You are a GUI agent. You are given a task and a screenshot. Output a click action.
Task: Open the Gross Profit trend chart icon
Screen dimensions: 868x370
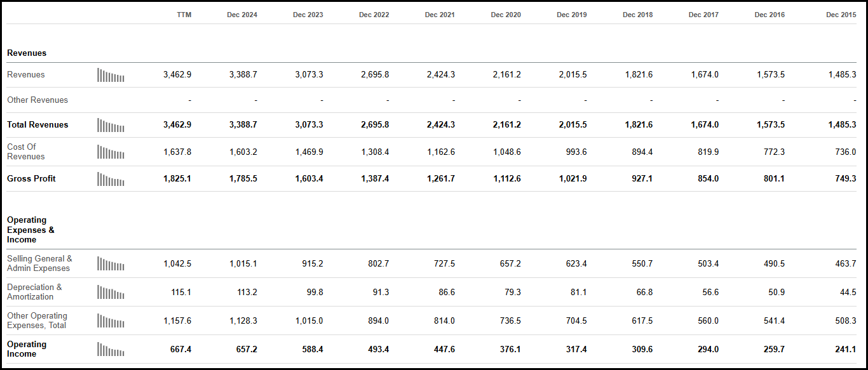pyautogui.click(x=111, y=179)
